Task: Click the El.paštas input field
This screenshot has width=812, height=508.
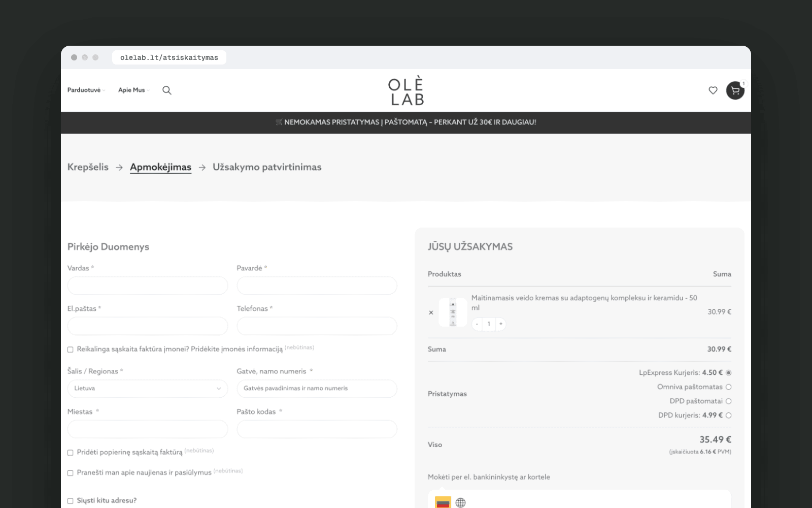Action: click(x=148, y=326)
